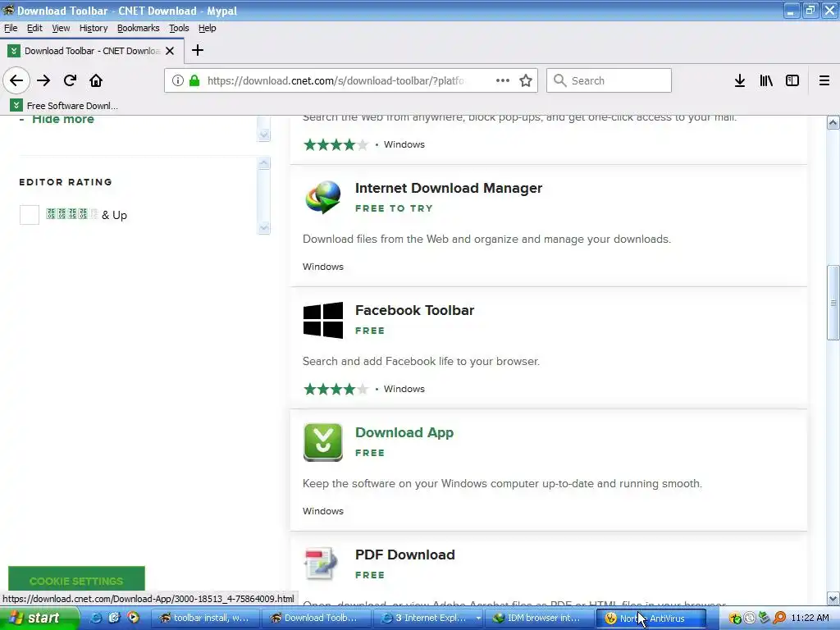Screen dimensions: 840x630
Task: Toggle the sidebars icon
Action: click(x=792, y=80)
